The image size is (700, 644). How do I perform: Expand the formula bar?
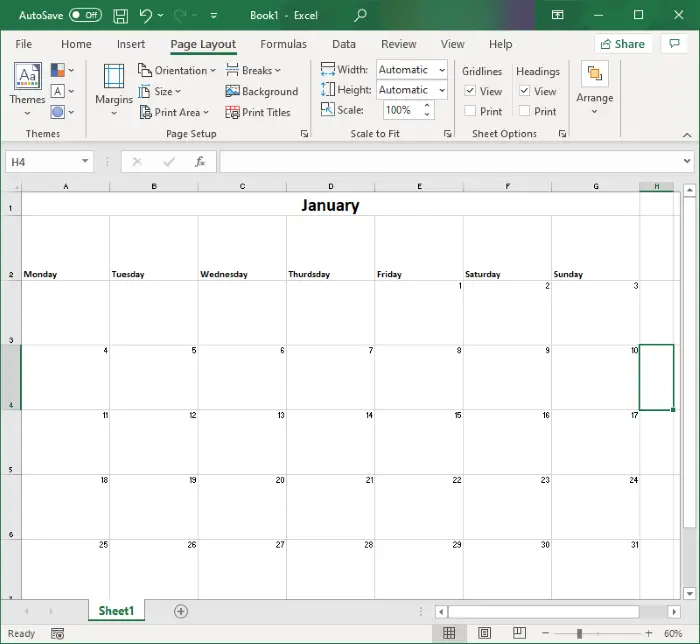(687, 161)
